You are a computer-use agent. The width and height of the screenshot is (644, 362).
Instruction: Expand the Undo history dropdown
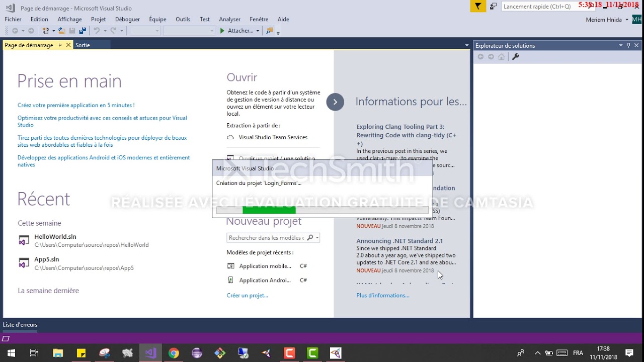(105, 31)
